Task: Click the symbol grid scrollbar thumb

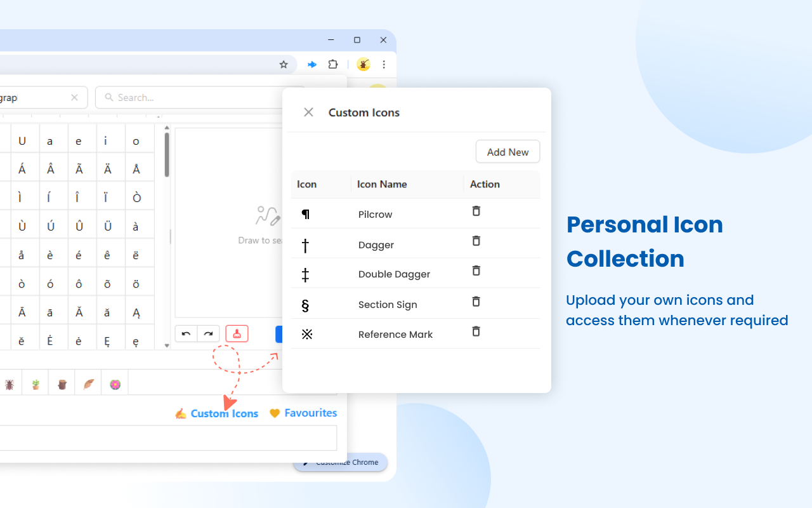Action: pos(167,154)
